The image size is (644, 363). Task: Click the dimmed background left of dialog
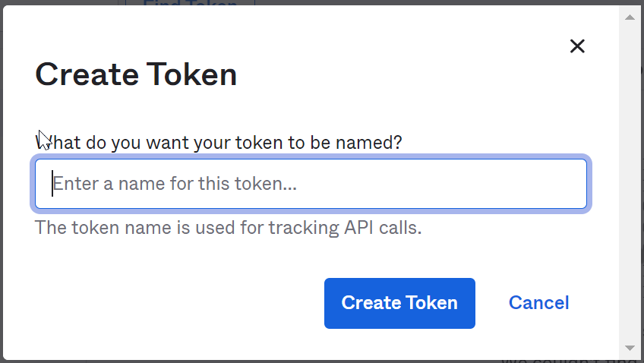[2, 182]
